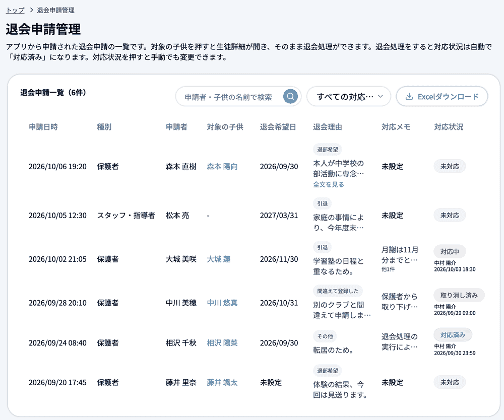This screenshot has width=504, height=420.
Task: Open student 藤井 颯太 details
Action: [222, 382]
